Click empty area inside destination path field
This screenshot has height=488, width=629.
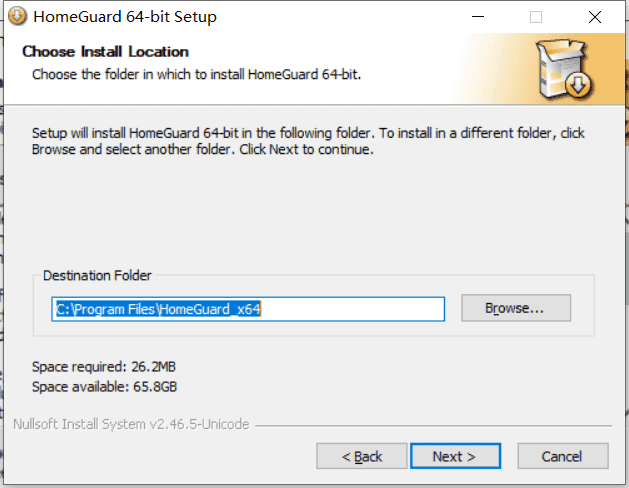353,309
